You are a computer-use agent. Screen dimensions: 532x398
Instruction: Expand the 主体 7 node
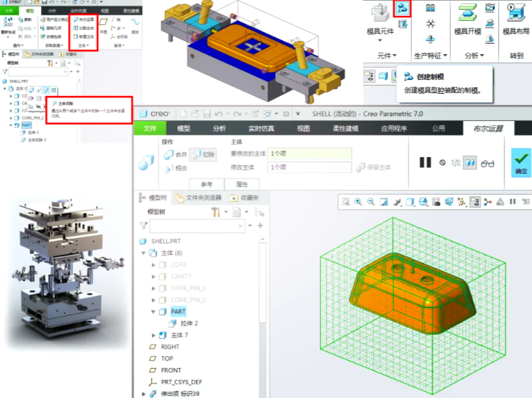coord(153,335)
